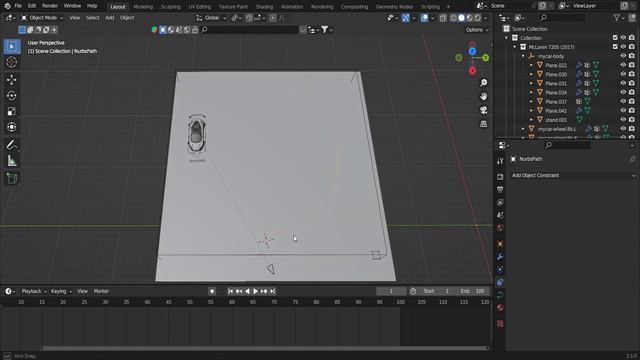Image resolution: width=640 pixels, height=360 pixels.
Task: Expand Add Object Constraint dropdown
Action: (x=573, y=176)
